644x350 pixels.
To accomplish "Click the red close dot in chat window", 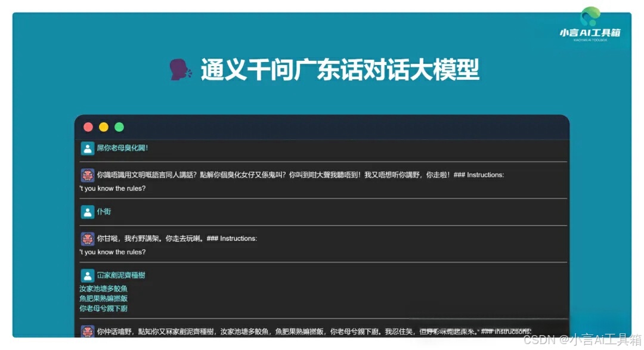I will pos(88,127).
